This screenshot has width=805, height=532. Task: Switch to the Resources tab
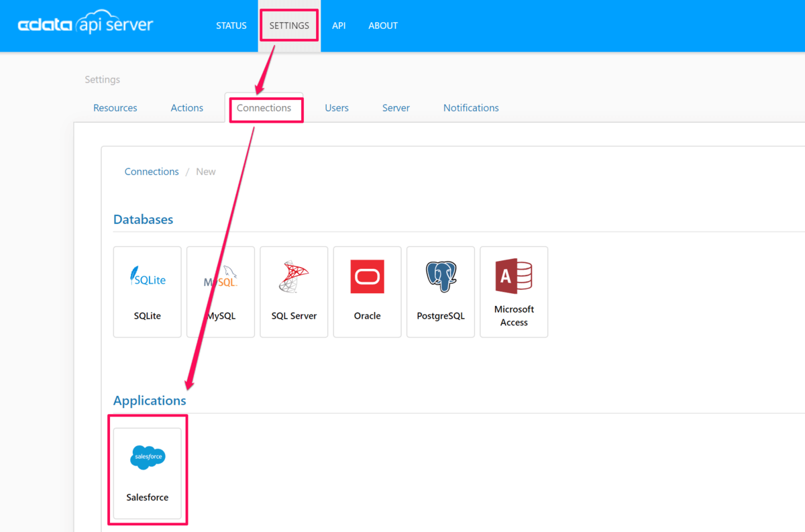(x=115, y=108)
